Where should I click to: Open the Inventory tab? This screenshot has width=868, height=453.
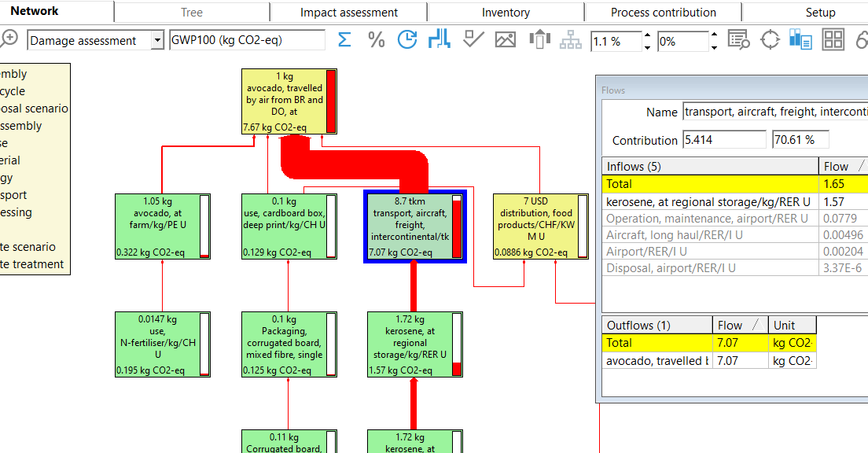coord(506,12)
